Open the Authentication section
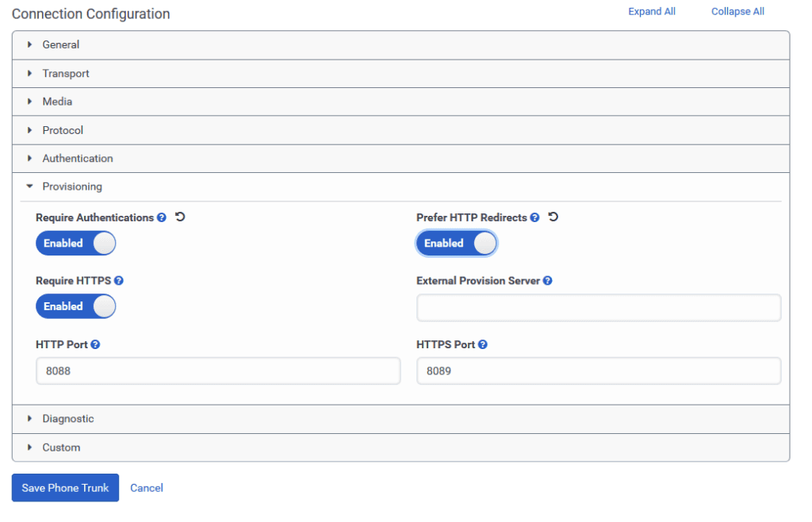The width and height of the screenshot is (812, 522). (x=78, y=159)
